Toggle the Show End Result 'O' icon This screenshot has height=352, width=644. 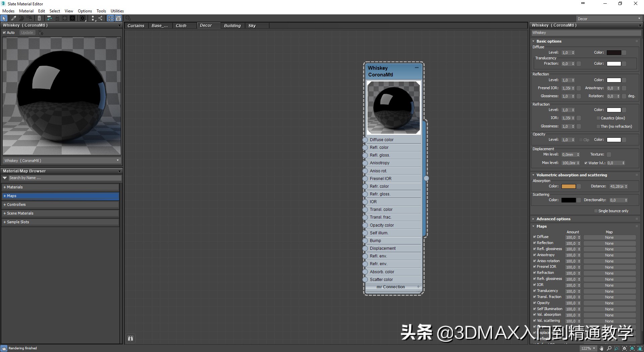click(82, 18)
